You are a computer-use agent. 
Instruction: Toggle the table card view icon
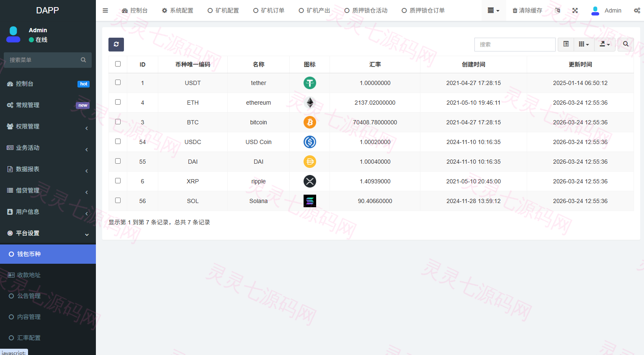click(x=566, y=44)
